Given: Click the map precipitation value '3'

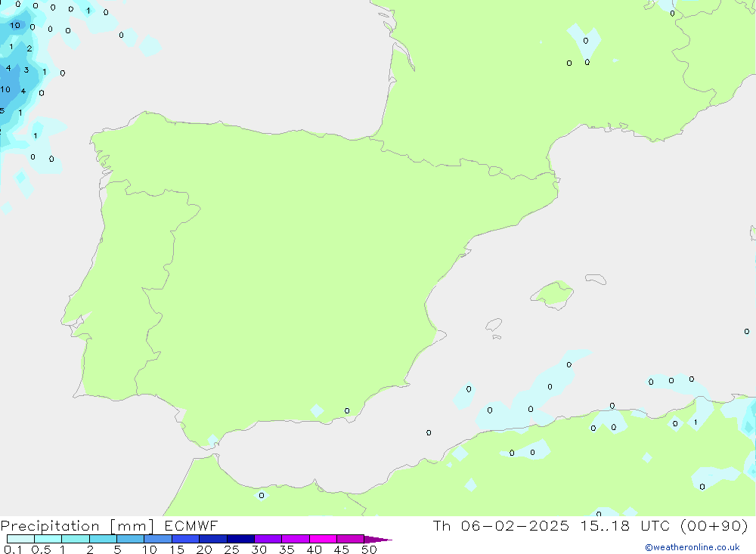Looking at the screenshot, I should [26, 70].
